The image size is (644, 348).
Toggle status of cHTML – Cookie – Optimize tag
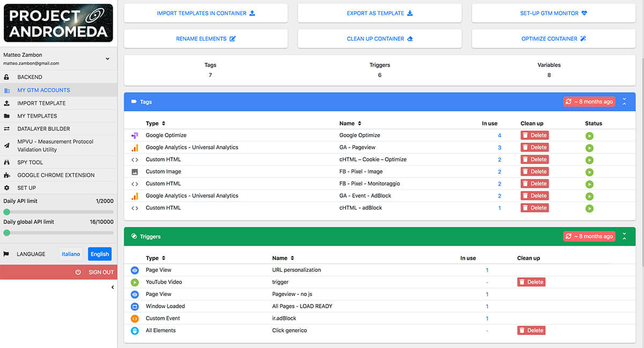[589, 160]
